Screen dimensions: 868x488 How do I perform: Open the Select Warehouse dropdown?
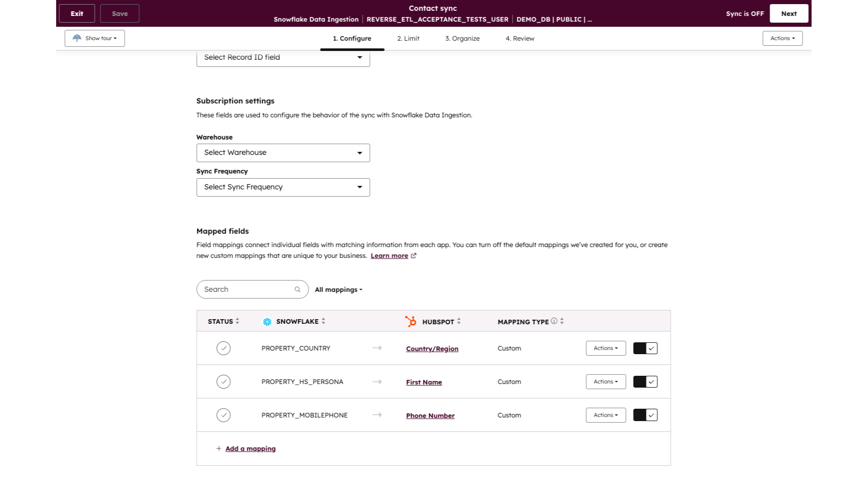(x=283, y=152)
